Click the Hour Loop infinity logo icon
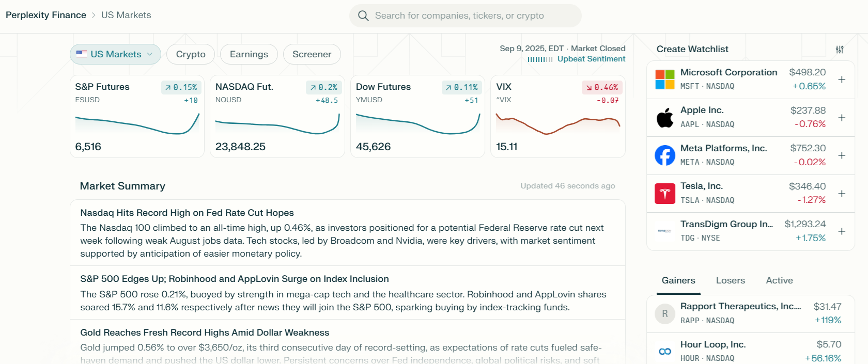The width and height of the screenshot is (868, 364). pos(665,352)
